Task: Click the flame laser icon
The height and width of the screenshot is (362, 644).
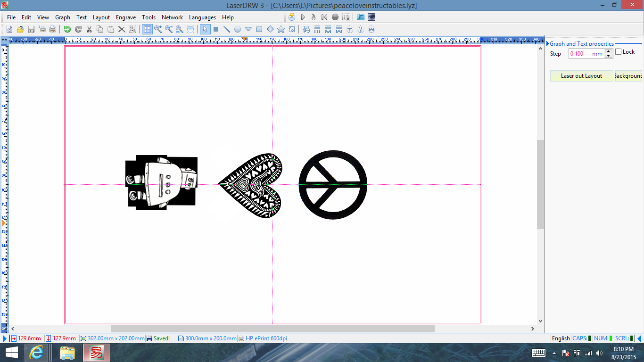Action: (314, 17)
